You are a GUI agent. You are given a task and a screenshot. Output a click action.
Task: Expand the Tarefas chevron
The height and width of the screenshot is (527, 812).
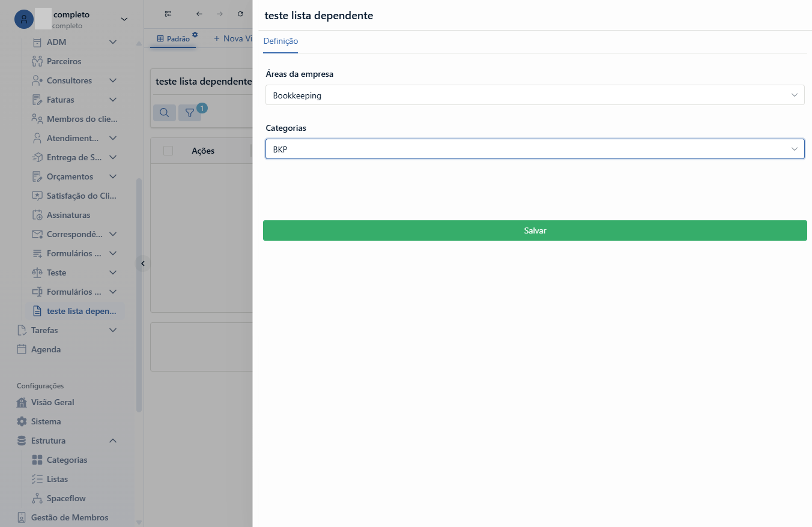(x=113, y=330)
